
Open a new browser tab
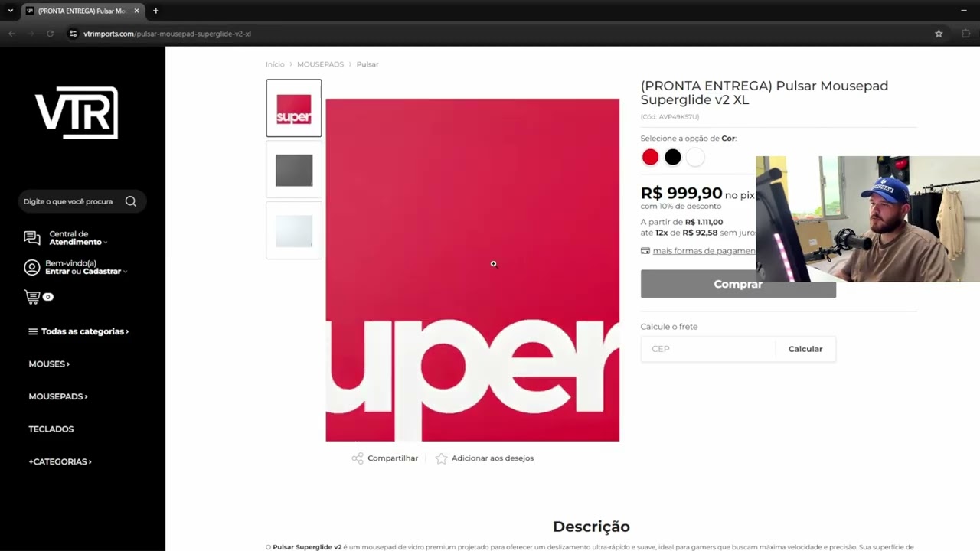[155, 11]
